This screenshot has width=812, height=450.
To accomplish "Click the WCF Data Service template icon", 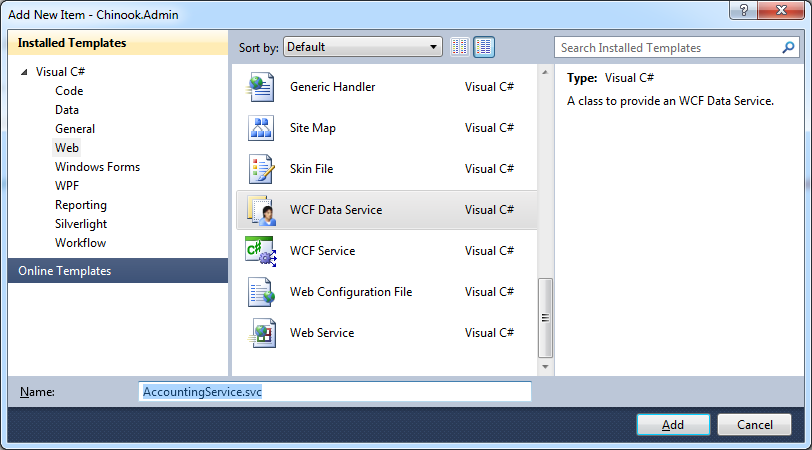I will tap(261, 210).
